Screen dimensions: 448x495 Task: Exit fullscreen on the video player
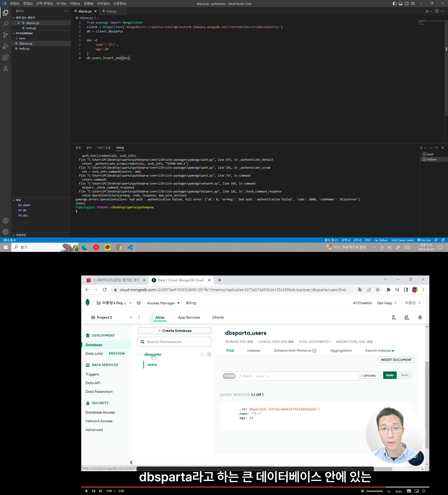click(x=424, y=491)
